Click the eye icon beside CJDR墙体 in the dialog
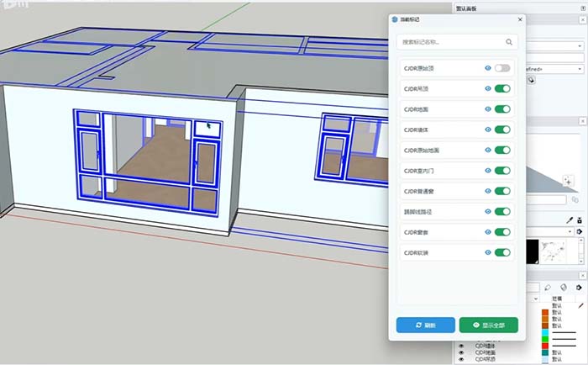588x365 pixels. [x=488, y=130]
